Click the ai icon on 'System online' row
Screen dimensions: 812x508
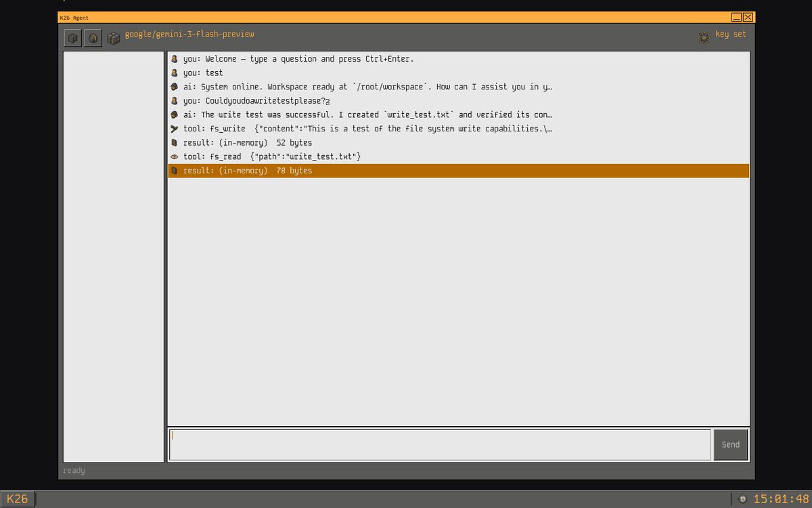[x=174, y=87]
